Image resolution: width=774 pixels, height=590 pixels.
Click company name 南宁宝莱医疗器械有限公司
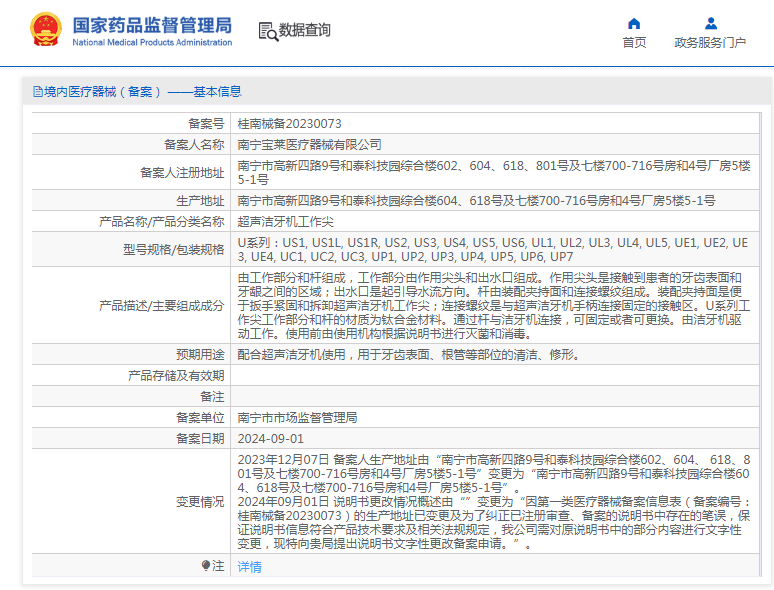(310, 145)
